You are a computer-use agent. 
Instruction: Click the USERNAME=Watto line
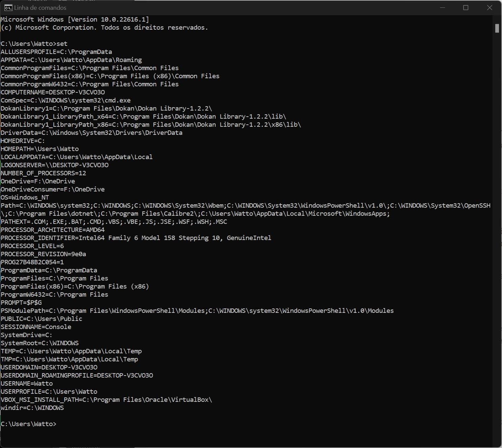coord(27,383)
